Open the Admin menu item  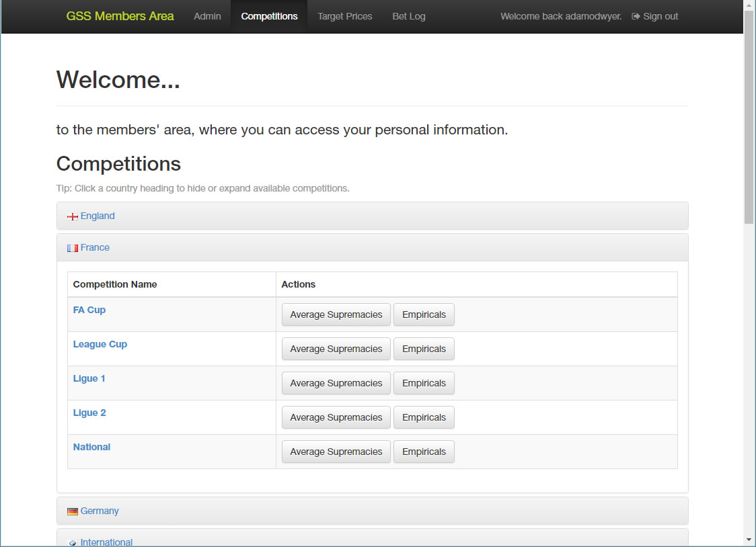tap(207, 16)
